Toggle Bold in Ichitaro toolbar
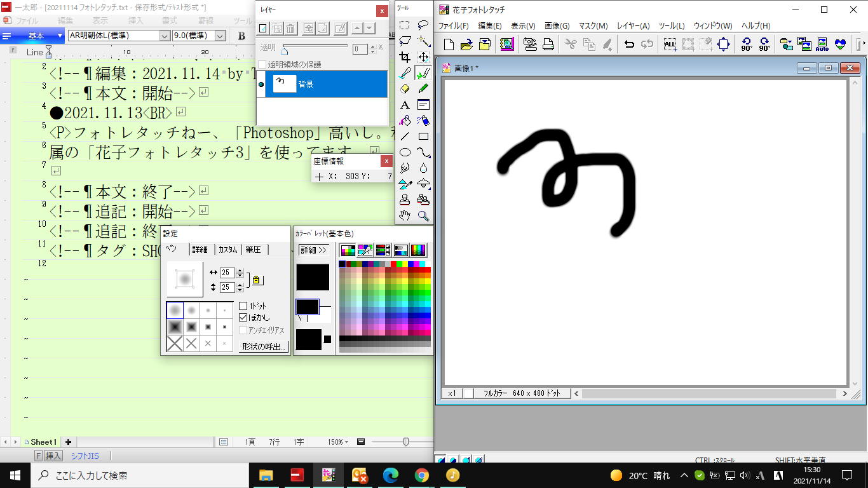Viewport: 868px width, 488px height. point(241,36)
